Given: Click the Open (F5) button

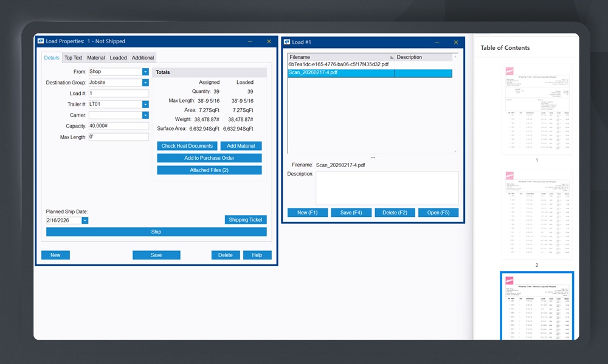Looking at the screenshot, I should click(438, 213).
